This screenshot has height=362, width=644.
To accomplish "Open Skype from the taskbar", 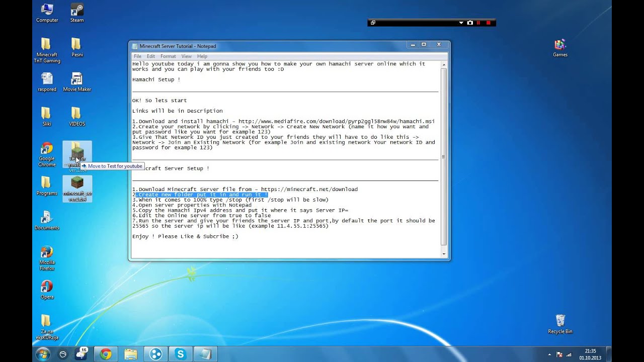I will click(x=180, y=354).
